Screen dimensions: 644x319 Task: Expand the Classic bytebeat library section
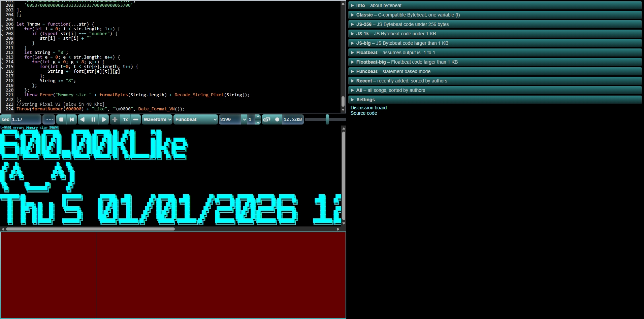coord(364,15)
